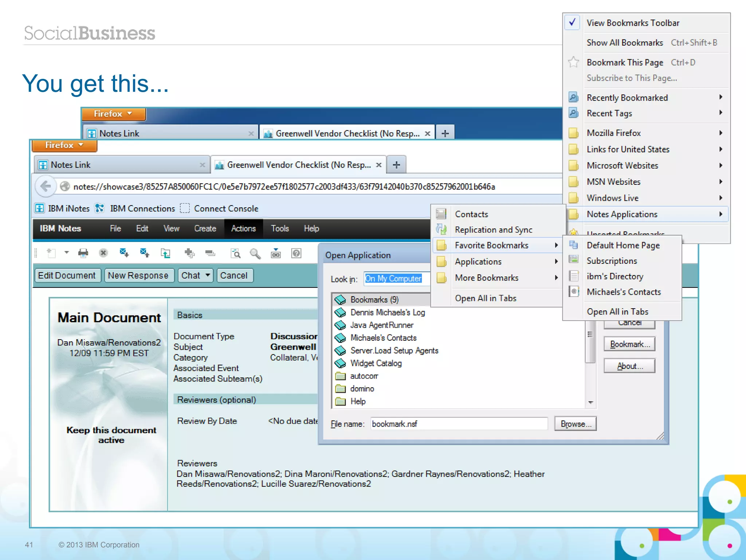This screenshot has width=746, height=560.
Task: Click the help question mark toolbar icon
Action: tap(297, 253)
